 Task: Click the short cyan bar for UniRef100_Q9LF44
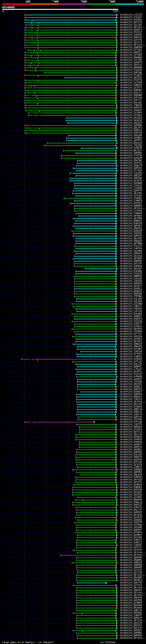pos(92,583)
